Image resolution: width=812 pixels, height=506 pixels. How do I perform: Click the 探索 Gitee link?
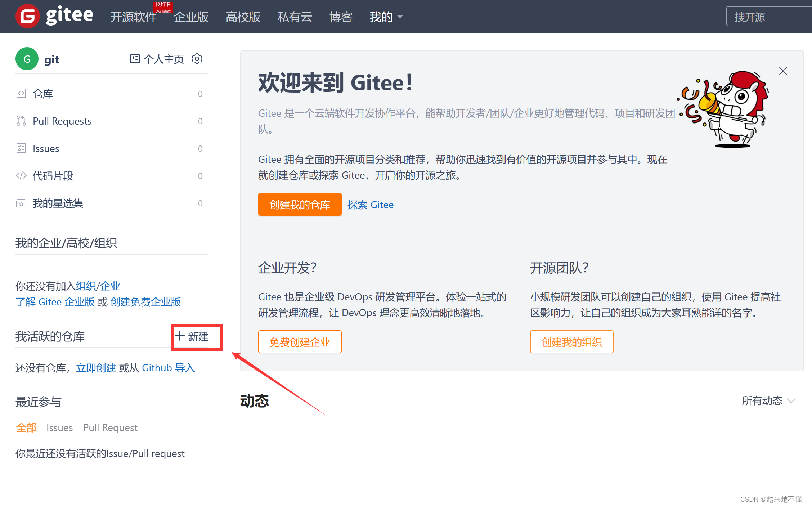(x=371, y=205)
